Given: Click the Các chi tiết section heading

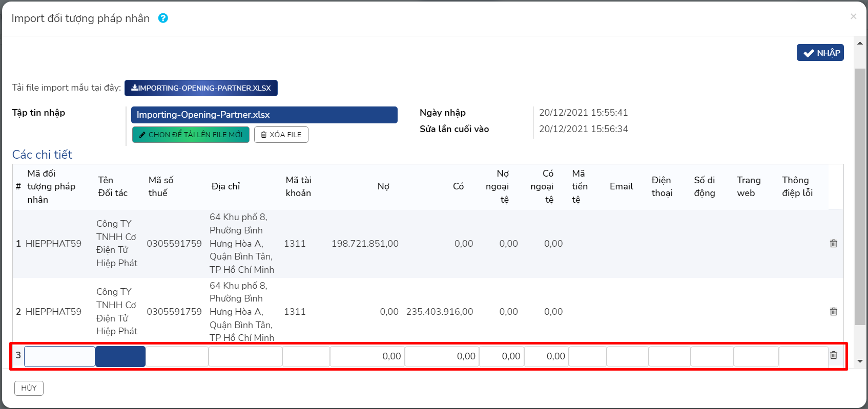Looking at the screenshot, I should click(x=42, y=155).
